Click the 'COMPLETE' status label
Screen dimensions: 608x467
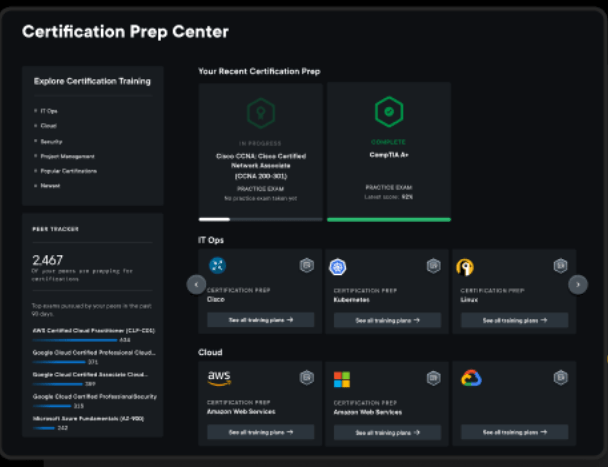pyautogui.click(x=389, y=142)
